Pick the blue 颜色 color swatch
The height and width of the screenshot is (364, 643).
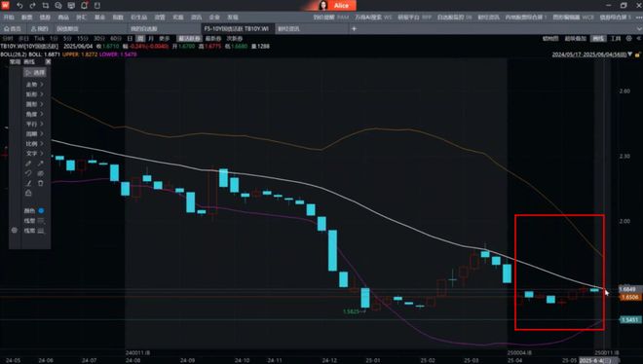coord(41,210)
